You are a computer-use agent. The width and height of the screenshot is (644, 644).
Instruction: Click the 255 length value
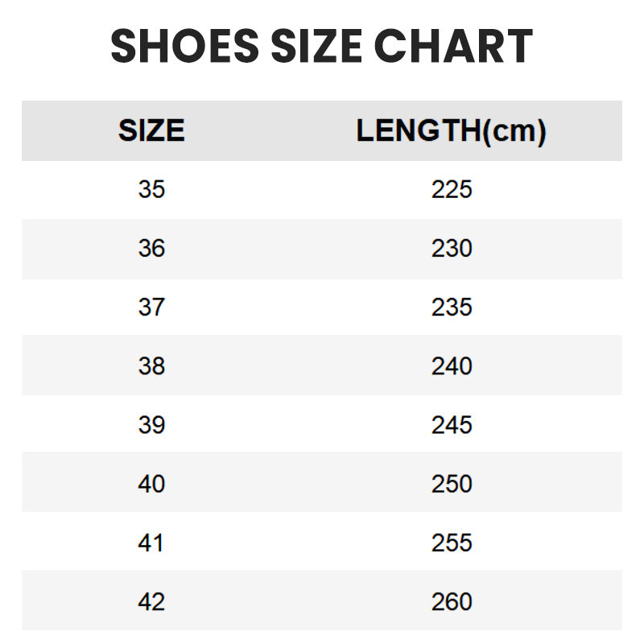[451, 543]
